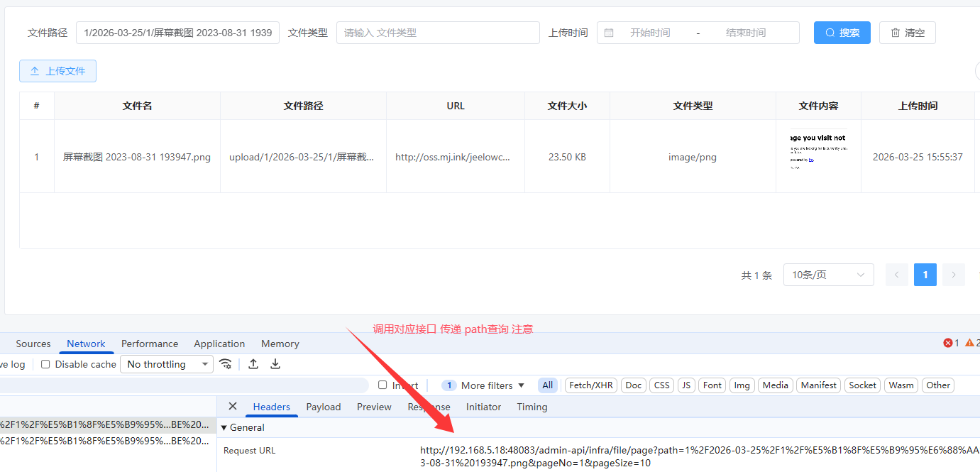
Task: Go to the previous page arrow
Action: tap(897, 275)
